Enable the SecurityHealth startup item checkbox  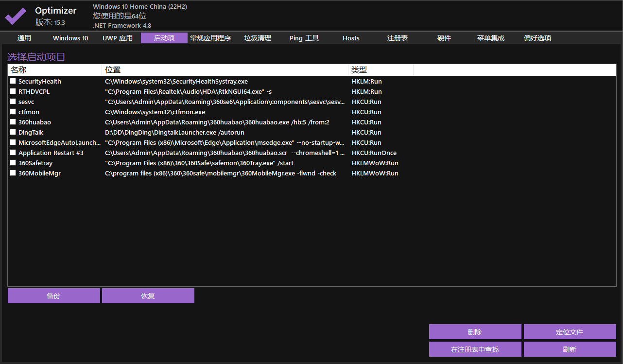tap(13, 81)
